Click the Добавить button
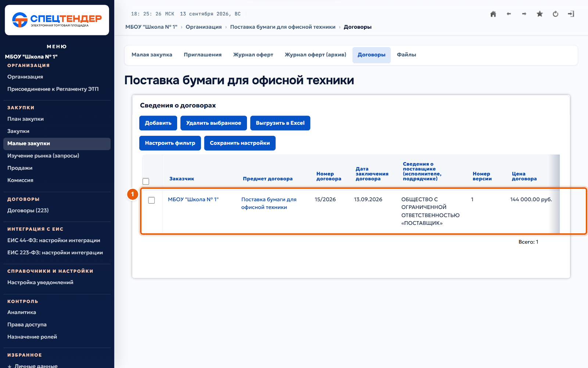Viewport: 588px width, 368px height. 158,123
